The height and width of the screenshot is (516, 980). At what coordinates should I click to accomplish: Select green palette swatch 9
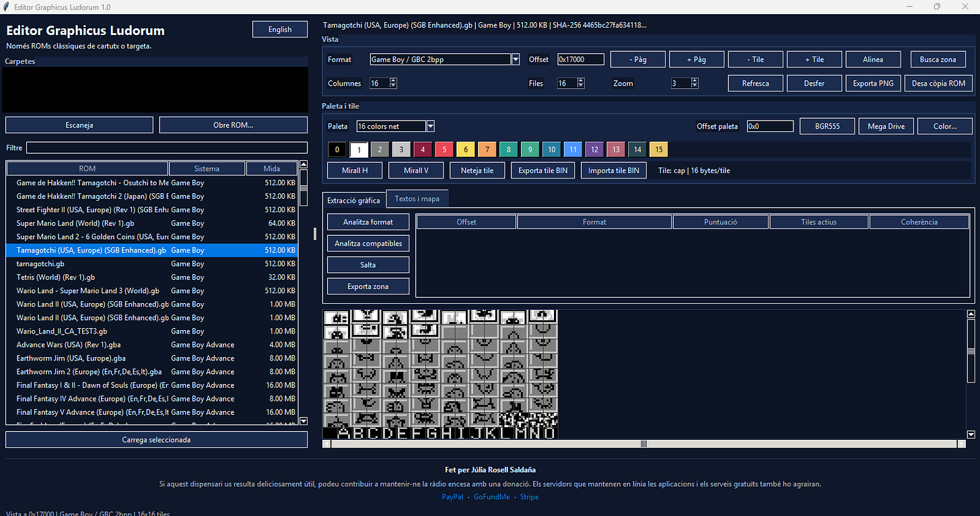[530, 150]
